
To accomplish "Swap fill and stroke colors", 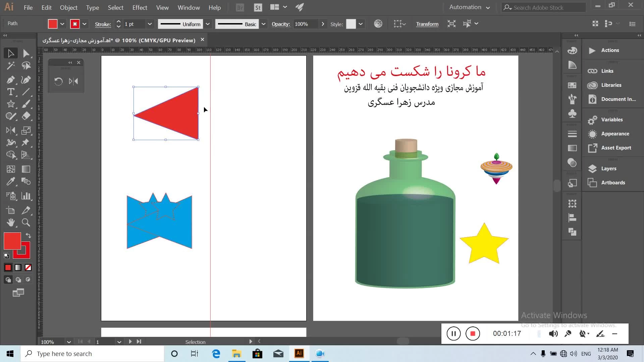I will coord(28,236).
